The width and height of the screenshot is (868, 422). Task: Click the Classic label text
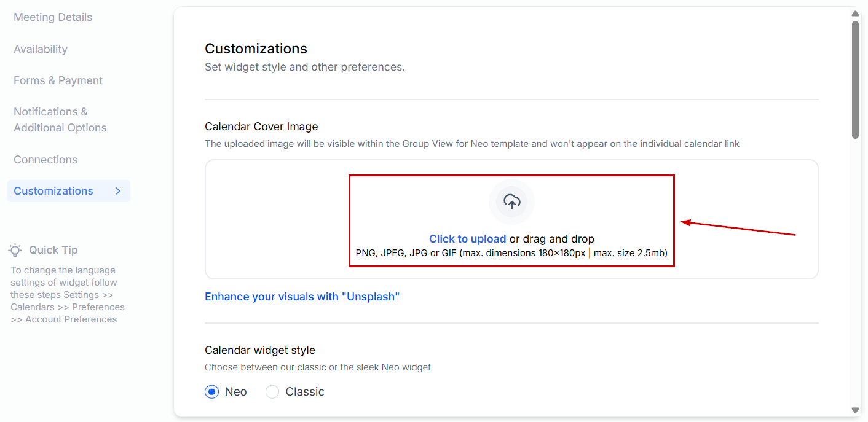pyautogui.click(x=305, y=392)
